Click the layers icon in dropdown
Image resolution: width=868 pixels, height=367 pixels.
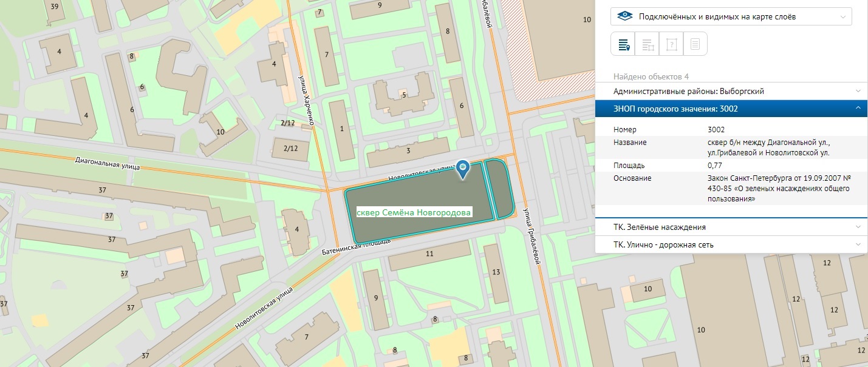click(x=624, y=16)
